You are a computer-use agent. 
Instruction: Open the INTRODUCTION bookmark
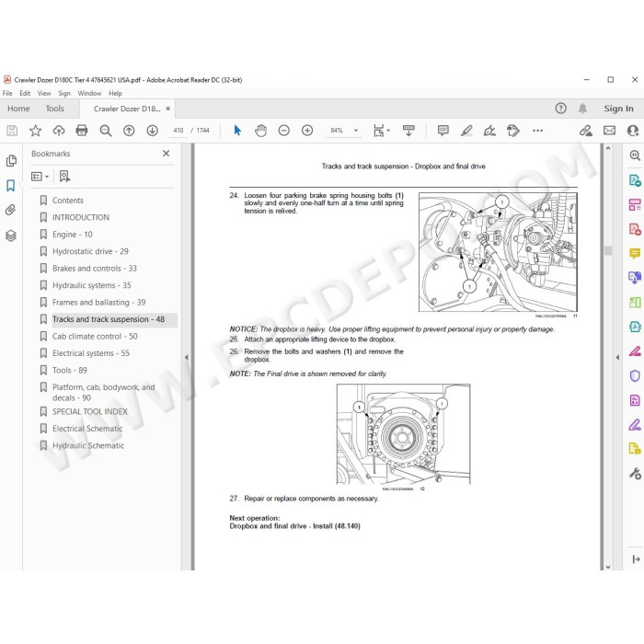click(x=81, y=217)
